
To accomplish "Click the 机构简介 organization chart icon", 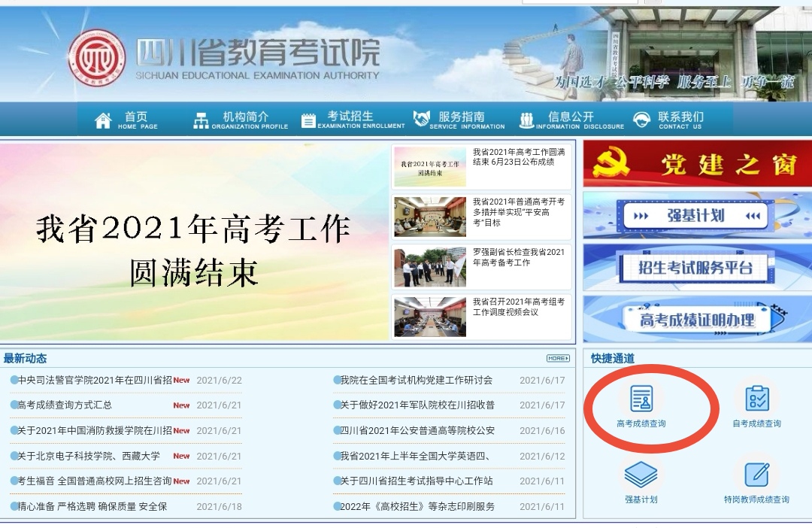I will (x=200, y=118).
